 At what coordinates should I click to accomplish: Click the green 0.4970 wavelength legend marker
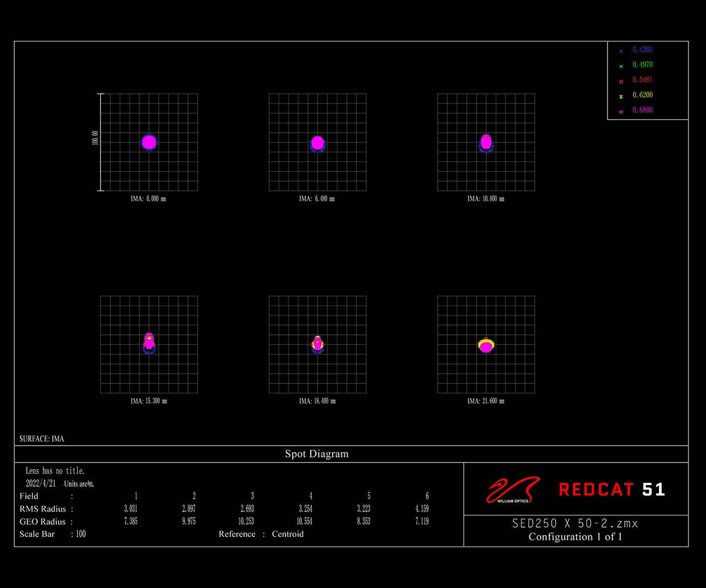pyautogui.click(x=621, y=66)
